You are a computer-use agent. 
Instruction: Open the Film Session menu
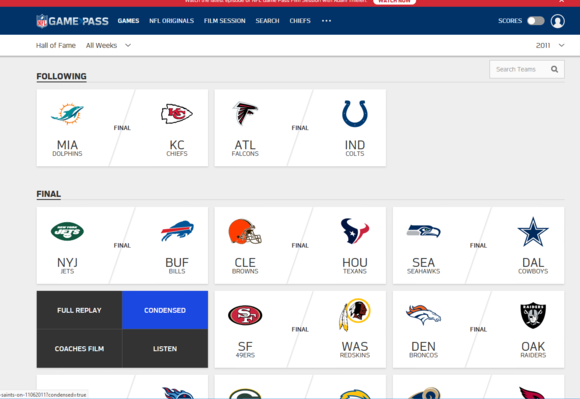pos(225,21)
